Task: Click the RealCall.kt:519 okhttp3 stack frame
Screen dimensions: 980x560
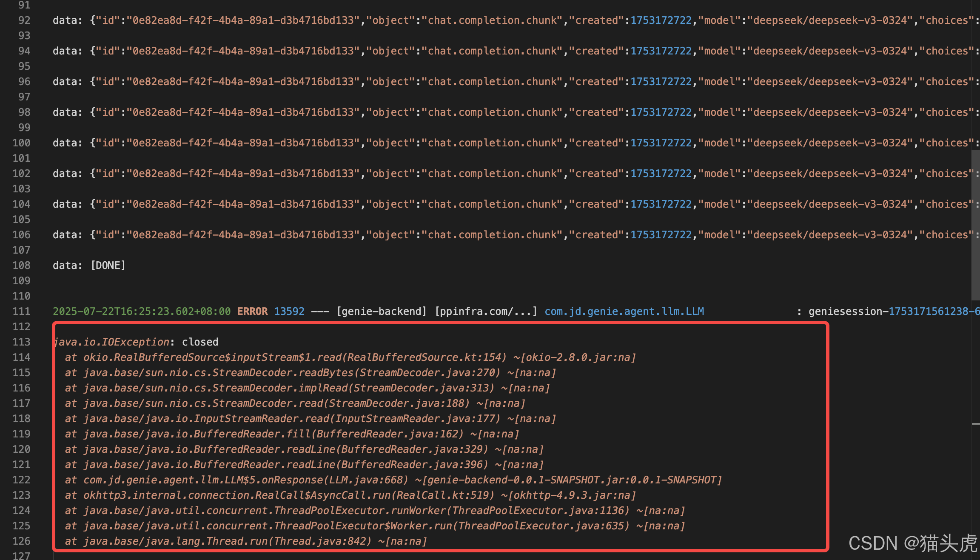Action: click(x=350, y=495)
